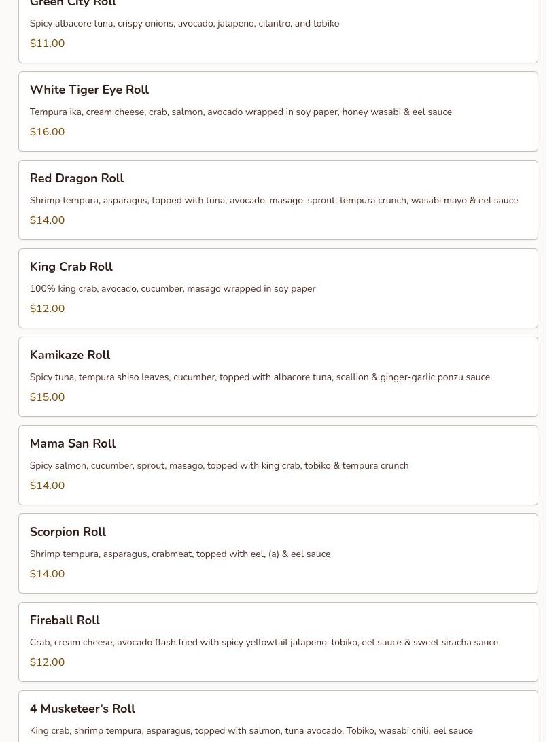Click the Red Dragon Roll ingredients description
The width and height of the screenshot is (560, 742).
pos(274,200)
